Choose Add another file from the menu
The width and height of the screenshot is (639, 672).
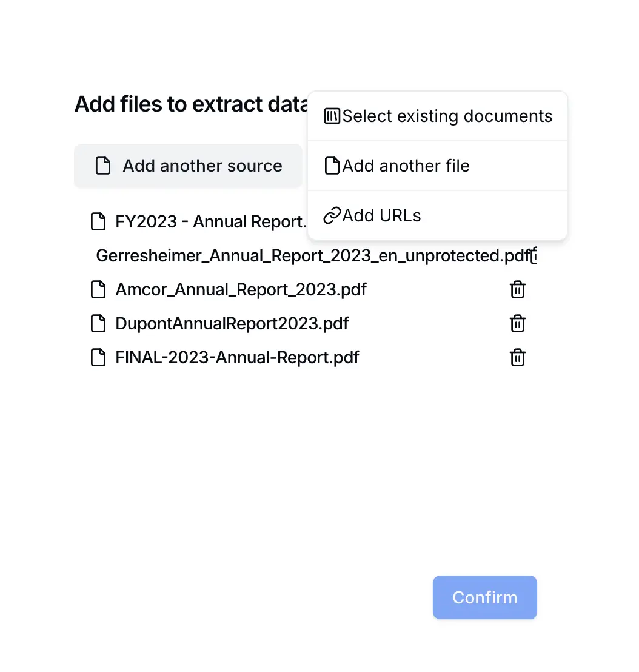(x=406, y=166)
